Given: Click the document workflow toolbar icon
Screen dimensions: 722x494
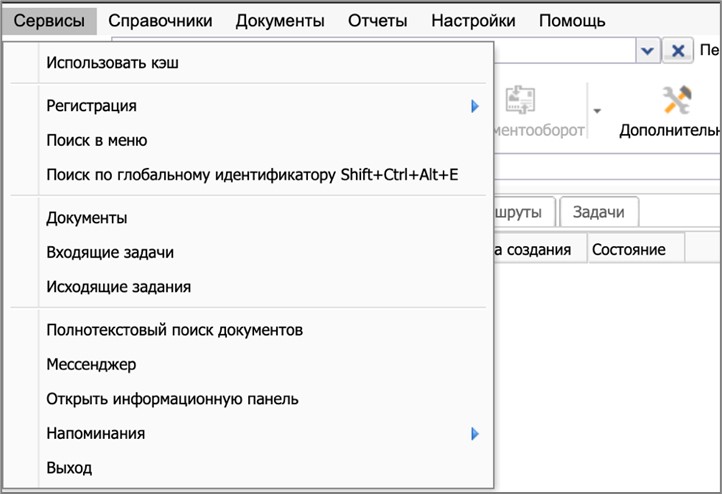Looking at the screenshot, I should [523, 101].
